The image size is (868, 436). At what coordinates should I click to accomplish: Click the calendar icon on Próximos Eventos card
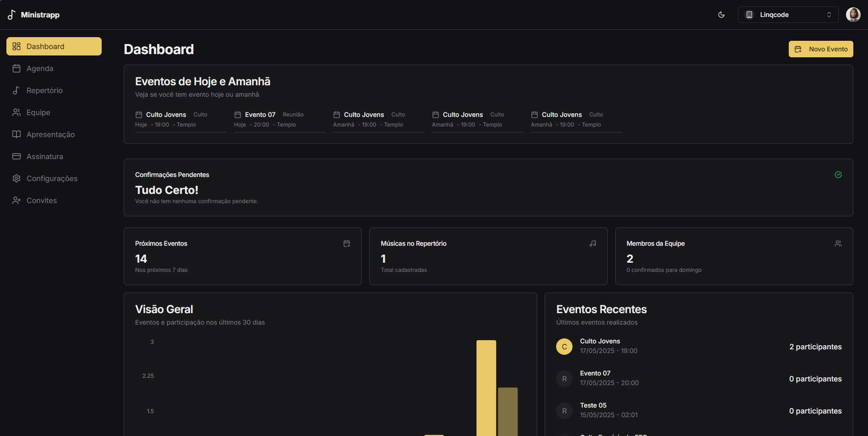point(347,243)
